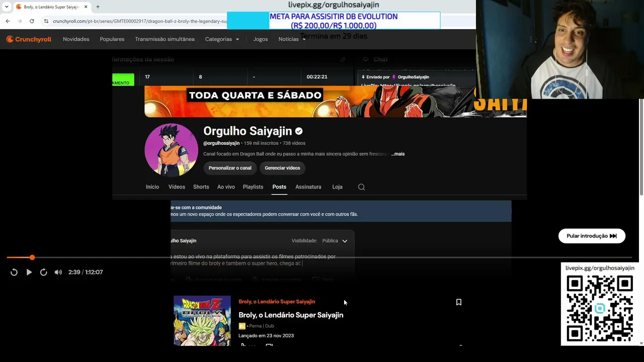Mute the video volume

click(x=58, y=272)
